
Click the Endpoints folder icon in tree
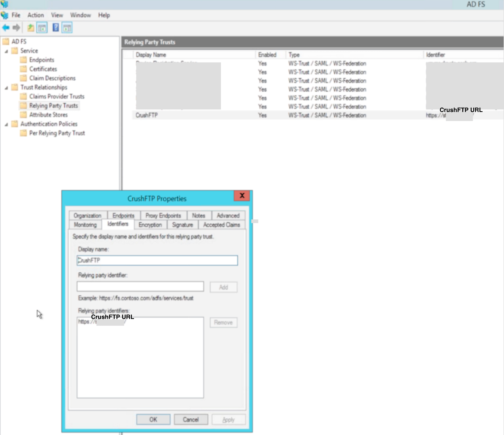(x=24, y=60)
